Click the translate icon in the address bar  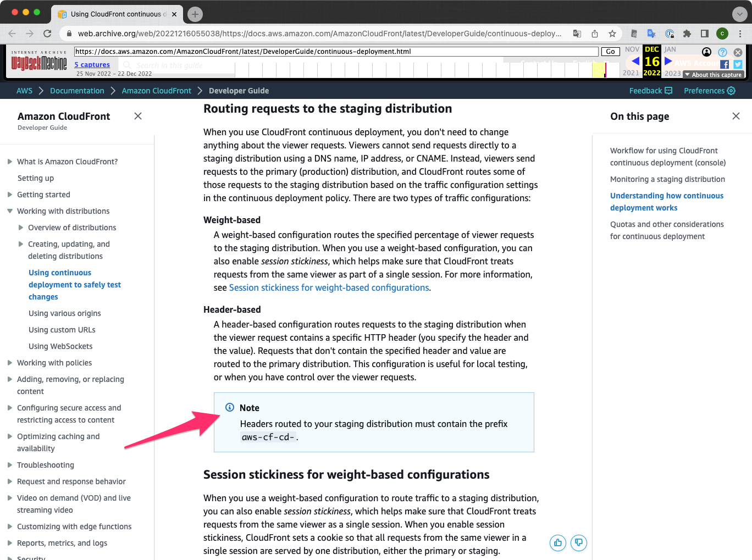[577, 34]
